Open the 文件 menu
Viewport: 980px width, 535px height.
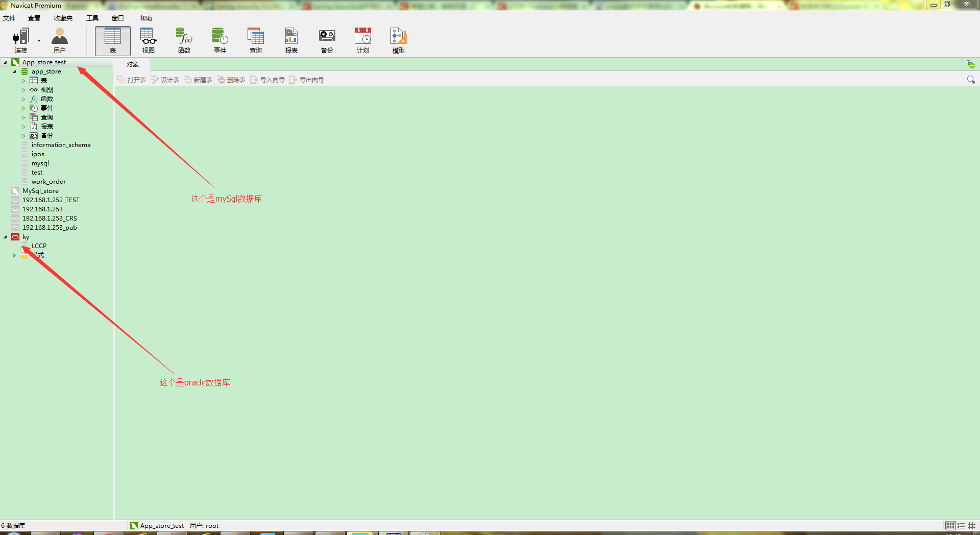click(9, 18)
